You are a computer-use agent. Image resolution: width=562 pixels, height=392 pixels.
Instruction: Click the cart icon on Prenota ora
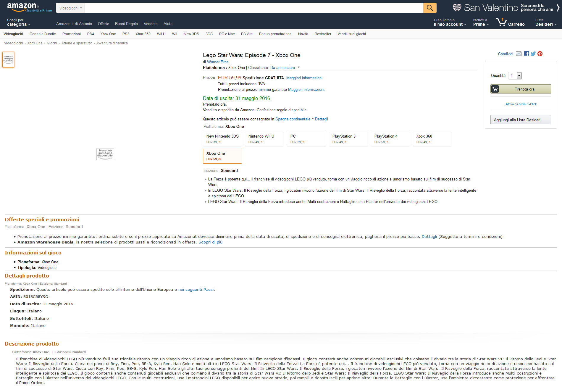[495, 89]
